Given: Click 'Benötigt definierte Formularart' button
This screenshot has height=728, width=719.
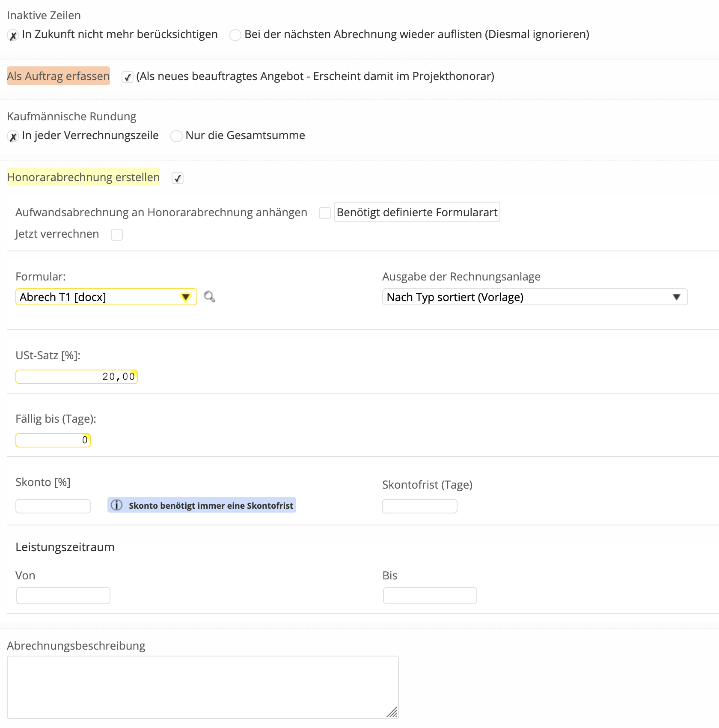Looking at the screenshot, I should (417, 212).
